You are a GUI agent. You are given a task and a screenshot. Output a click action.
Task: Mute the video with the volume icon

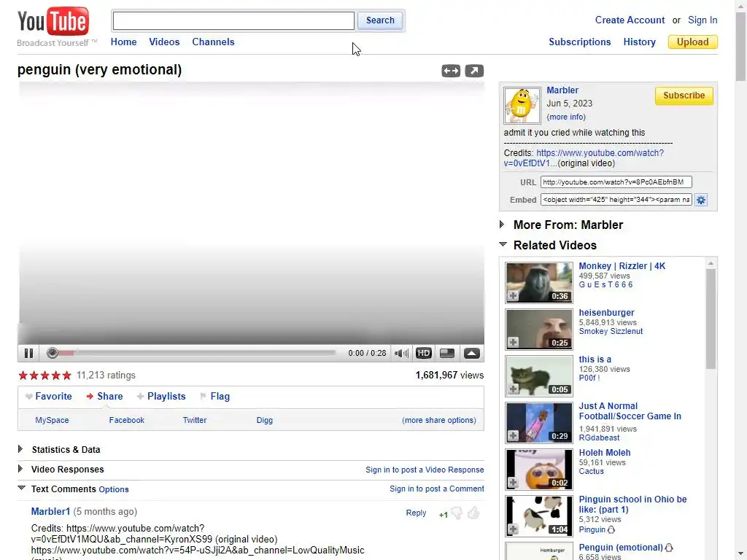tap(401, 353)
